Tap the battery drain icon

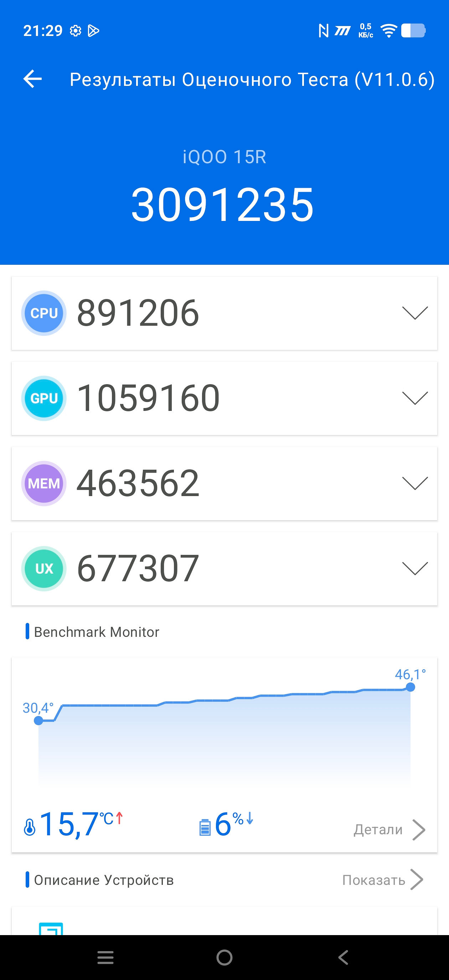point(205,827)
